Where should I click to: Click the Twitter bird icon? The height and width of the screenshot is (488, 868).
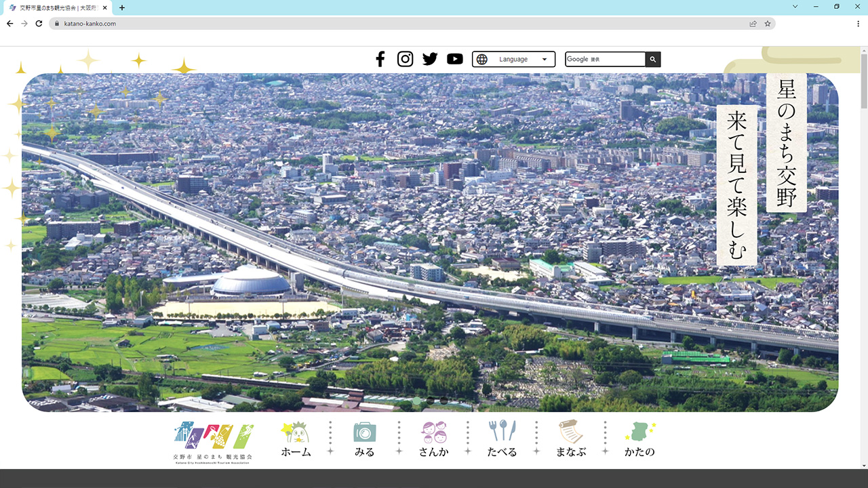point(430,59)
